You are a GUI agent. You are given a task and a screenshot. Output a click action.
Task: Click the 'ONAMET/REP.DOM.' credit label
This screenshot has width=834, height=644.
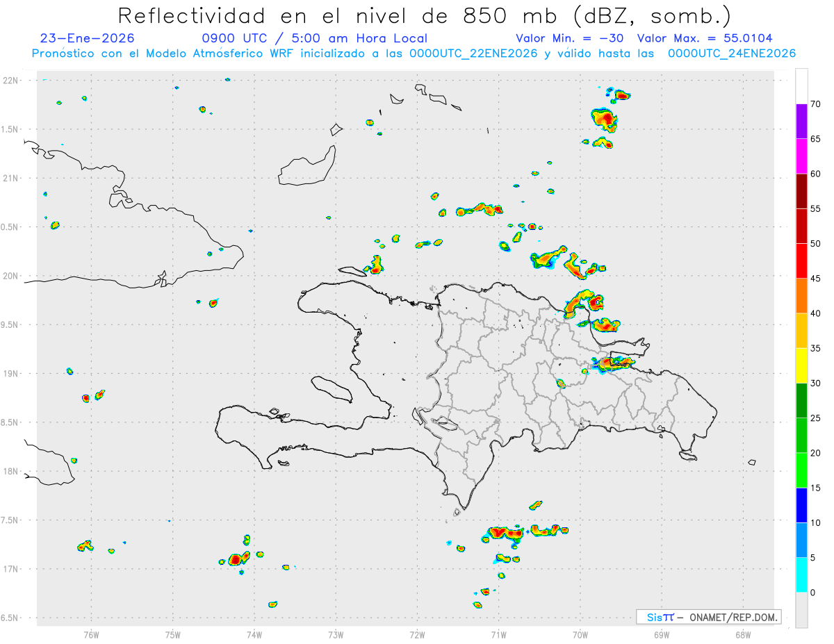(733, 617)
